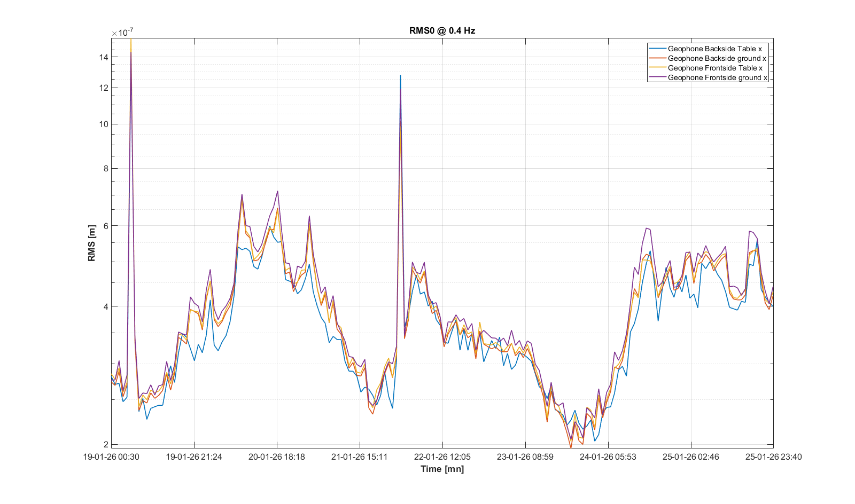The width and height of the screenshot is (855, 504).
Task: Click the y-axis tick label 14
Action: click(104, 57)
